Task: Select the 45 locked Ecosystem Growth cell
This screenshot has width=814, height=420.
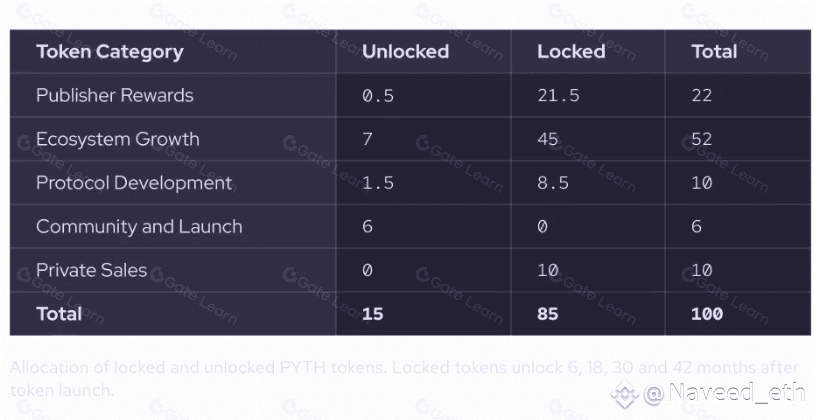Action: click(x=548, y=139)
